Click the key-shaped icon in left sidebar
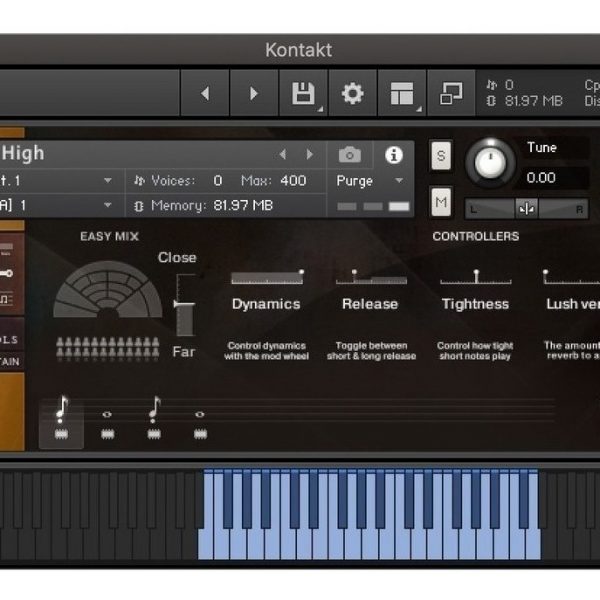 coord(6,273)
